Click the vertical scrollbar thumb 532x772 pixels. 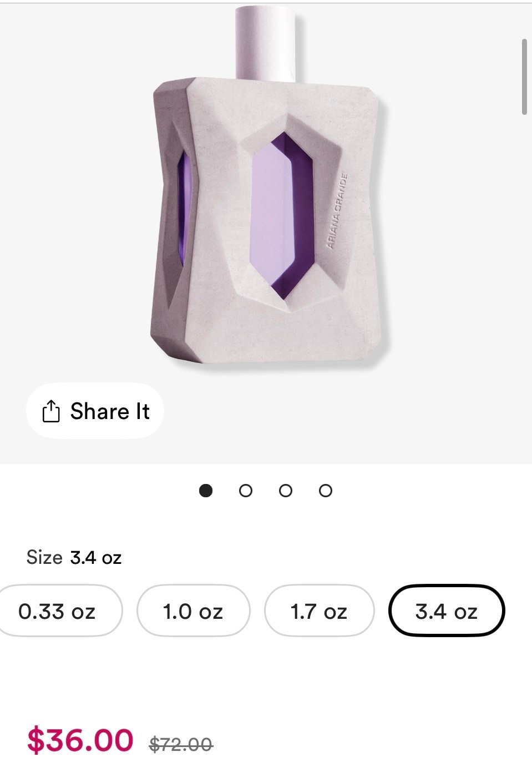click(524, 77)
